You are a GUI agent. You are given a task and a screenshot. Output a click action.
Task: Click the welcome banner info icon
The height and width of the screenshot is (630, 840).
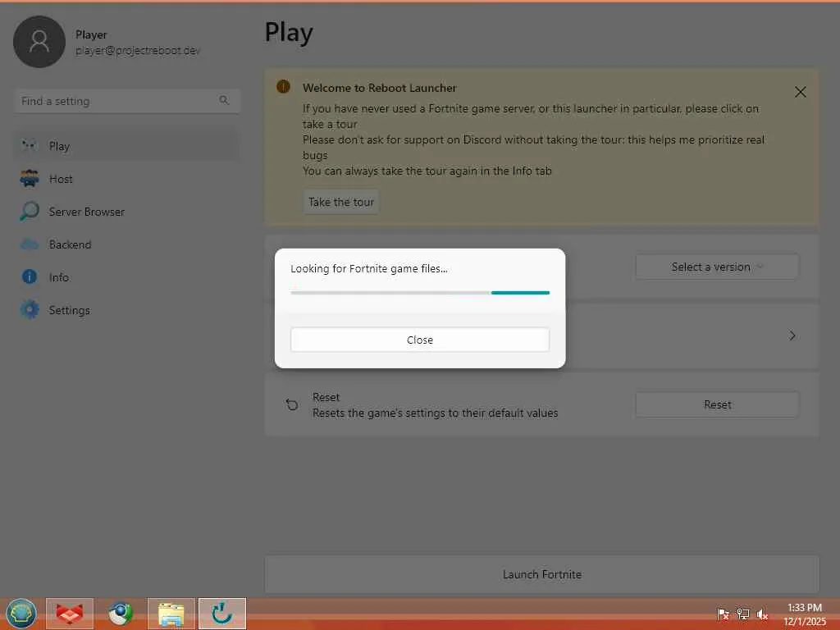[283, 86]
